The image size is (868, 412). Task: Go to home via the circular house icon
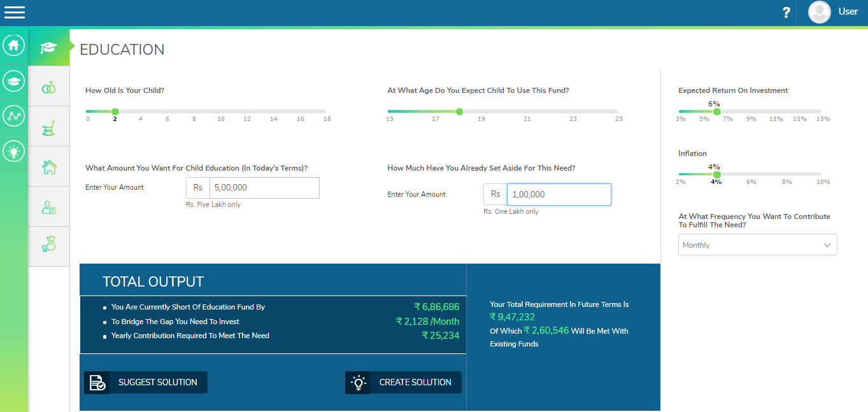[14, 45]
